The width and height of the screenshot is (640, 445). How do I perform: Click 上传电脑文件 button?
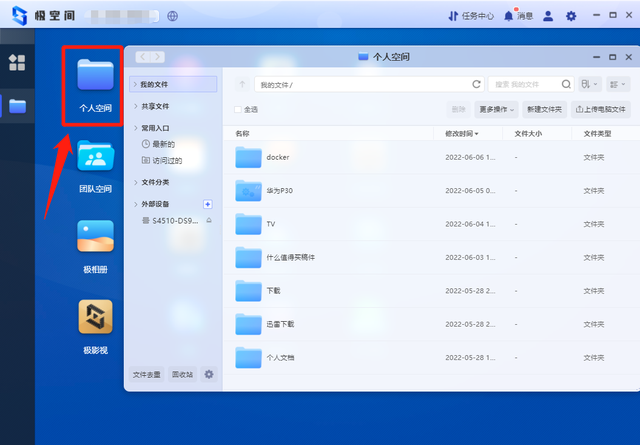tap(600, 109)
